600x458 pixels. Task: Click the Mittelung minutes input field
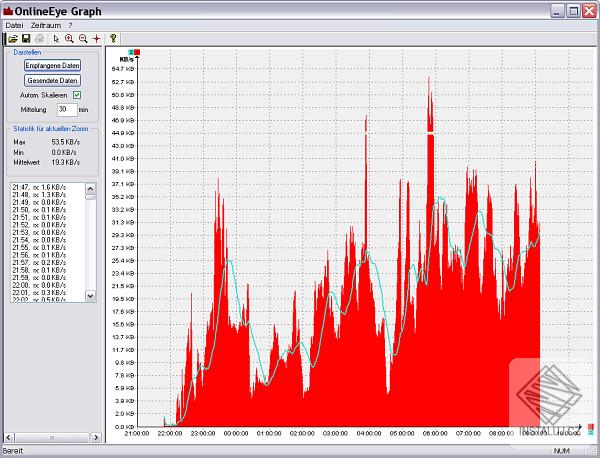tap(66, 108)
